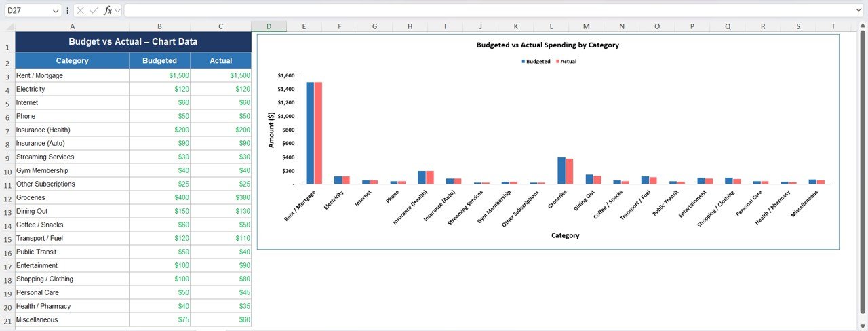Open the Name Box dropdown arrow

pyautogui.click(x=56, y=10)
